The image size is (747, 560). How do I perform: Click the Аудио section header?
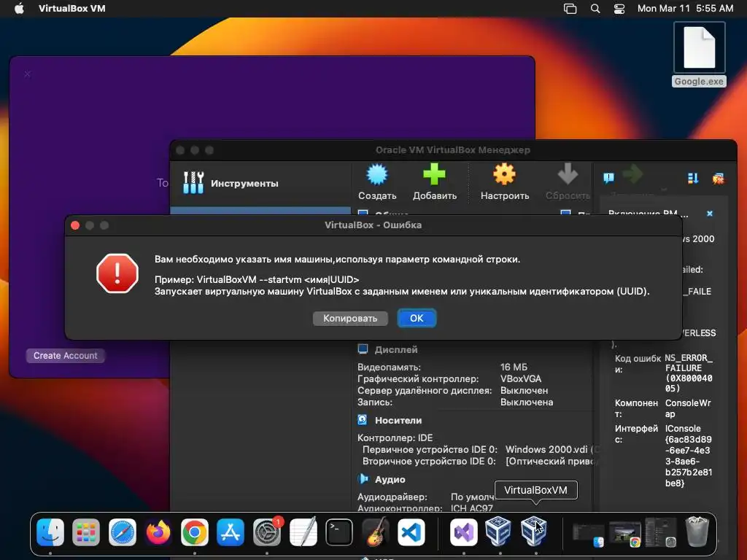(x=390, y=480)
